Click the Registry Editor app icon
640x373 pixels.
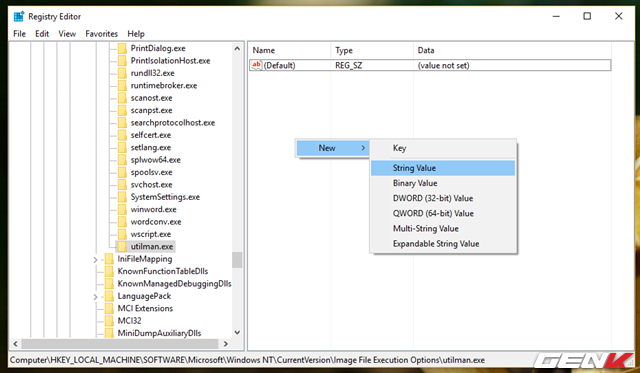click(19, 17)
